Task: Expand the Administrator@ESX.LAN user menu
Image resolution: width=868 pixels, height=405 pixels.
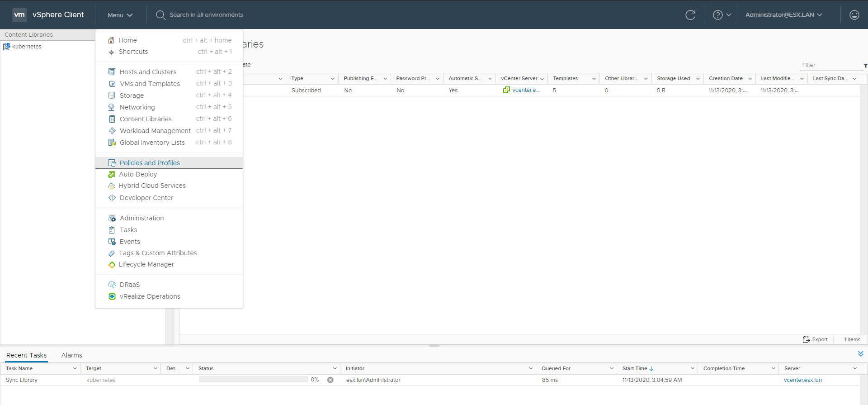Action: pos(783,15)
